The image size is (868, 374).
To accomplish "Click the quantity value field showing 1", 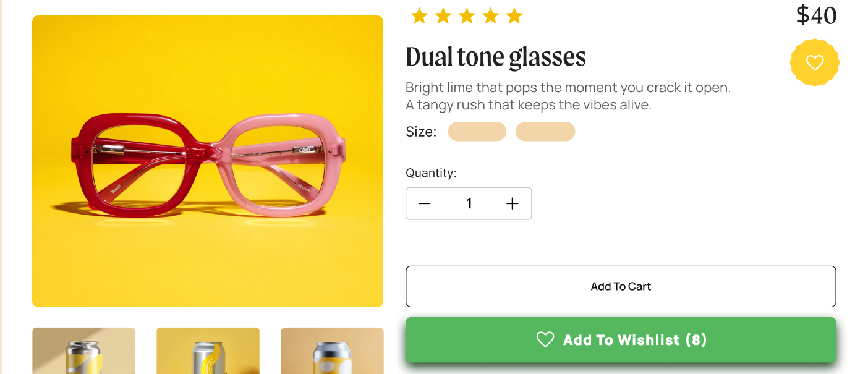I will [469, 204].
